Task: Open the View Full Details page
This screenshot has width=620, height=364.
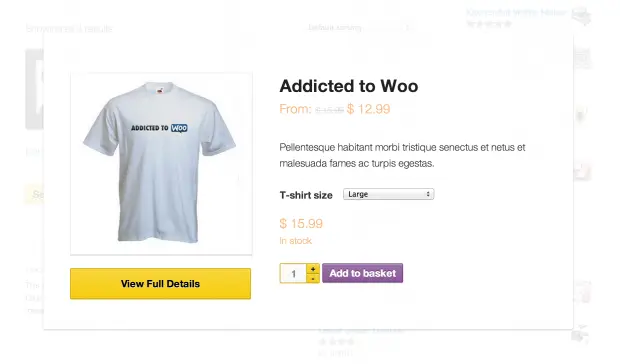Action: pos(160,284)
